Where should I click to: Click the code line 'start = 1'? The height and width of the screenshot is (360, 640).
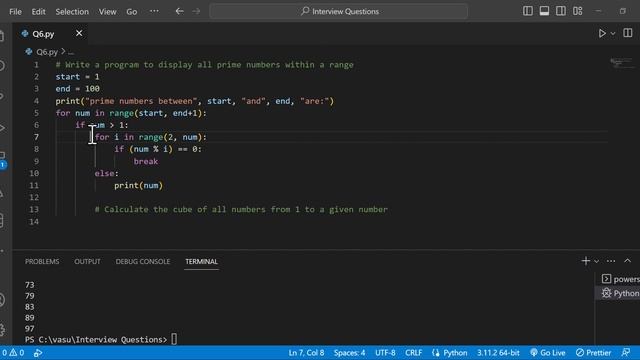77,77
